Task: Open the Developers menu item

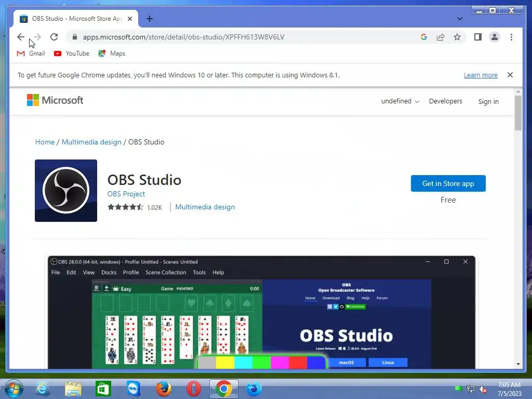Action: coord(445,101)
